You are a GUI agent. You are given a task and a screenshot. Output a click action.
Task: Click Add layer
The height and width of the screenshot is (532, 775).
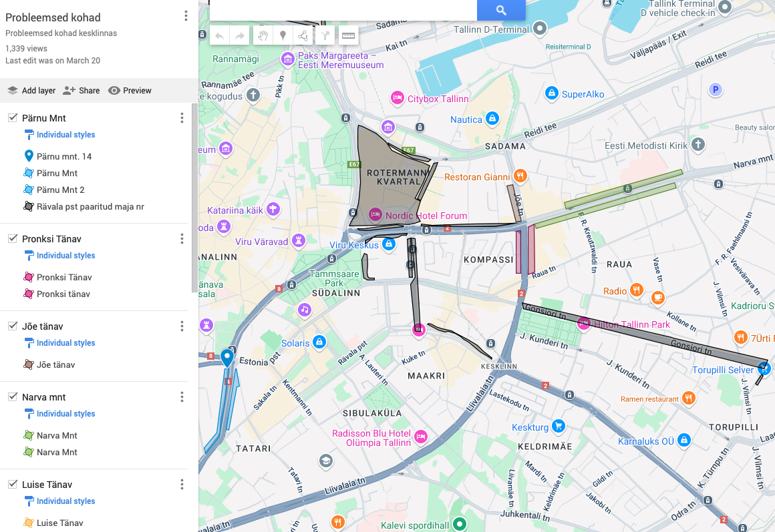31,90
